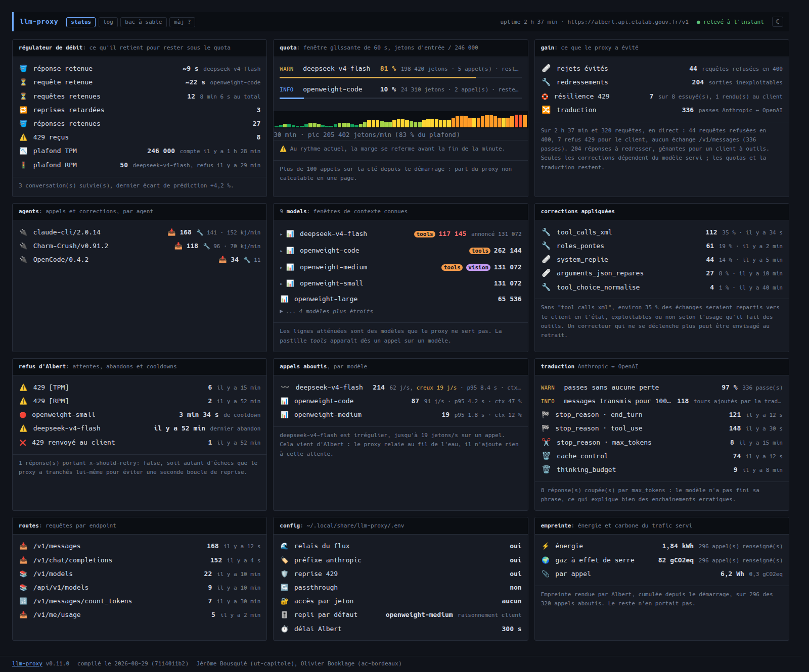The width and height of the screenshot is (809, 672).
Task: Click the globe icon beside gaz à effet de serre
Action: coord(546,560)
